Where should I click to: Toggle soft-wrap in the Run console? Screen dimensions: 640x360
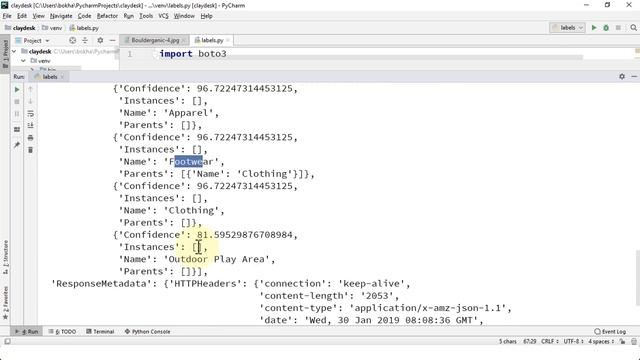[30, 113]
